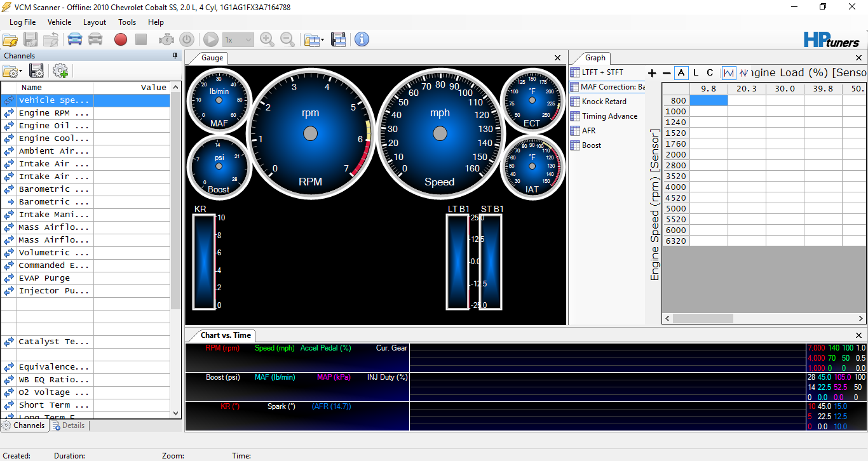This screenshot has height=461, width=868.
Task: Open the layout folder dropdown in main toolbar
Action: coord(314,39)
